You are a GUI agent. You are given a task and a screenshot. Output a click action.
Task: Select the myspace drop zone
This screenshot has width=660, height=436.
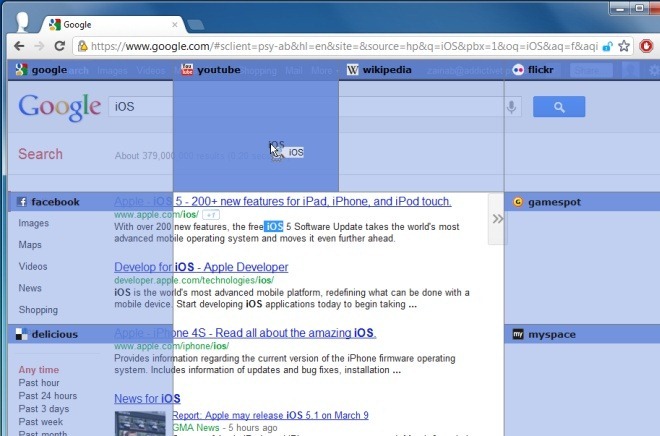[x=582, y=380]
